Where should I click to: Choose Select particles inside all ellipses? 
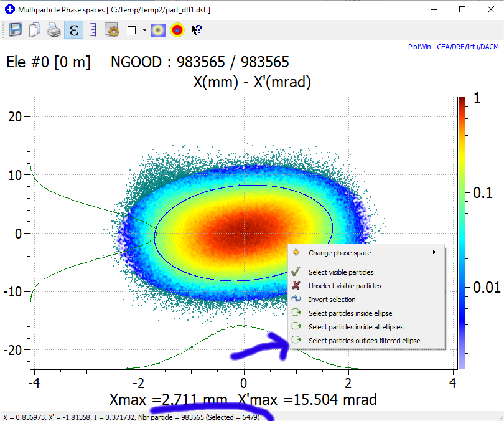(356, 327)
